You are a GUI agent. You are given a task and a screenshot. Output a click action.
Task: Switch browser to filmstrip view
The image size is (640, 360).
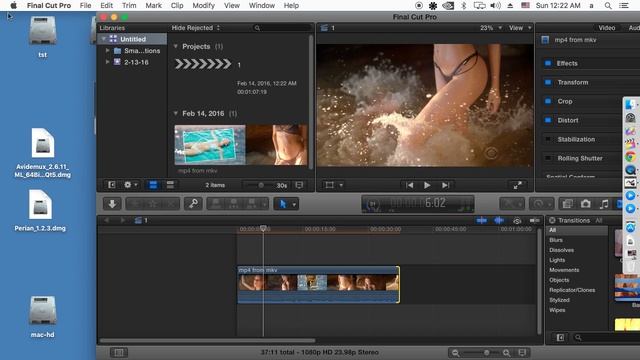pyautogui.click(x=153, y=185)
